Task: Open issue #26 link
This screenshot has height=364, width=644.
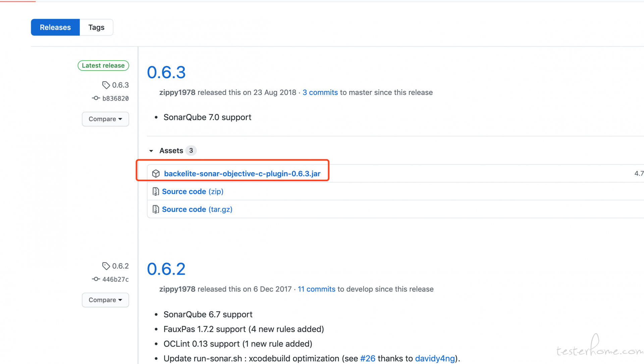Action: click(x=368, y=358)
